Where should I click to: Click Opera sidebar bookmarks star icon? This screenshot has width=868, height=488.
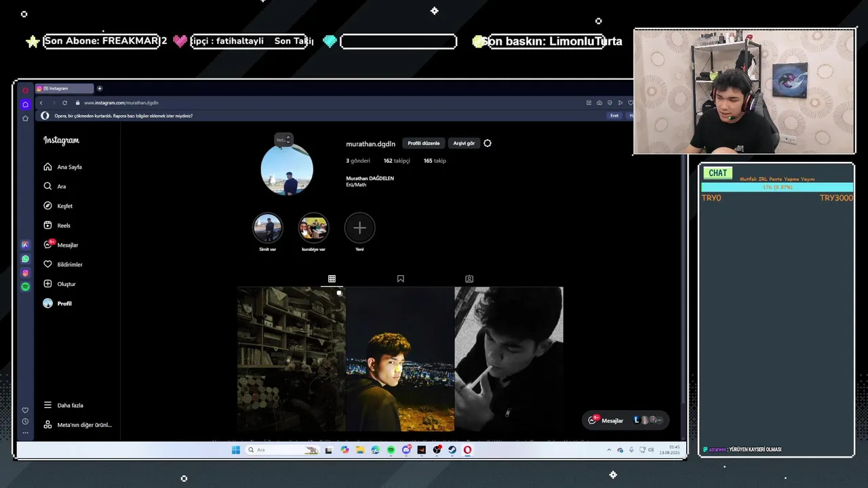click(25, 118)
